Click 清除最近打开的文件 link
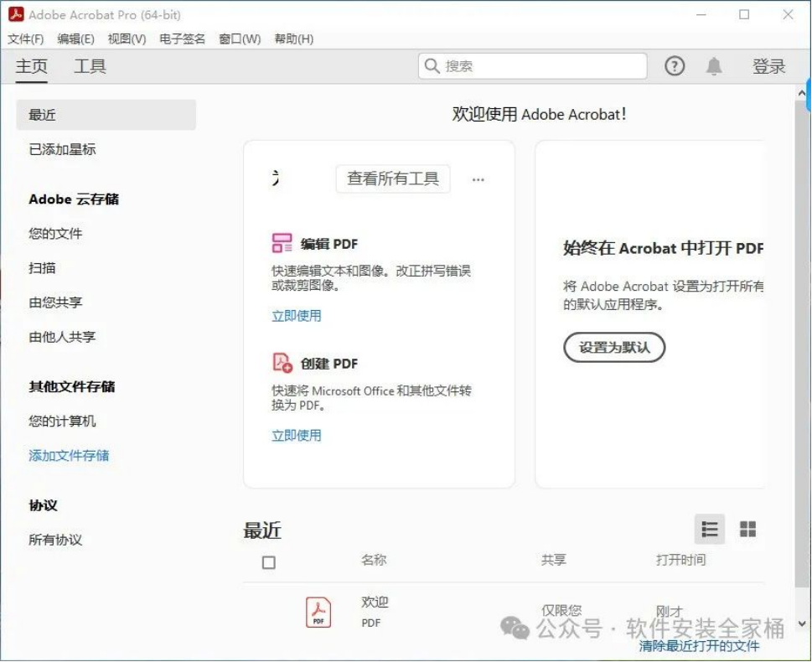This screenshot has width=812, height=662. [x=699, y=646]
